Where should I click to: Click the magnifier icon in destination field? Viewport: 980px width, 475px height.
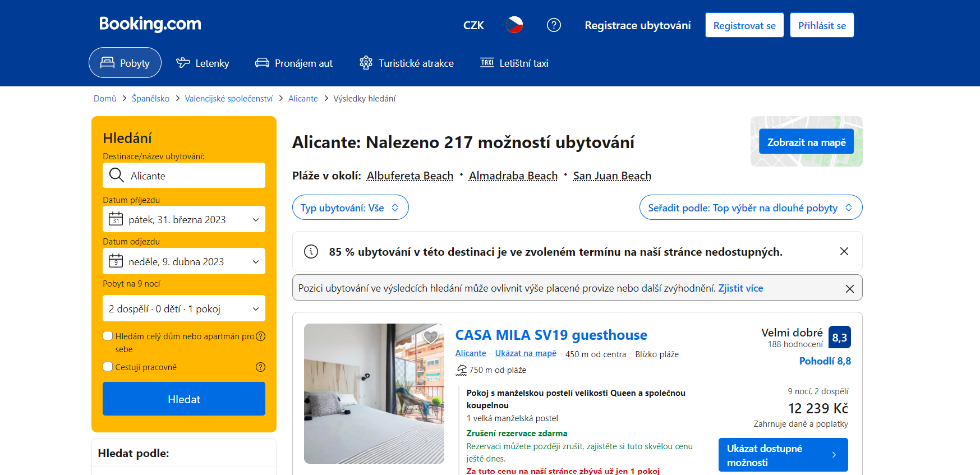coord(117,176)
